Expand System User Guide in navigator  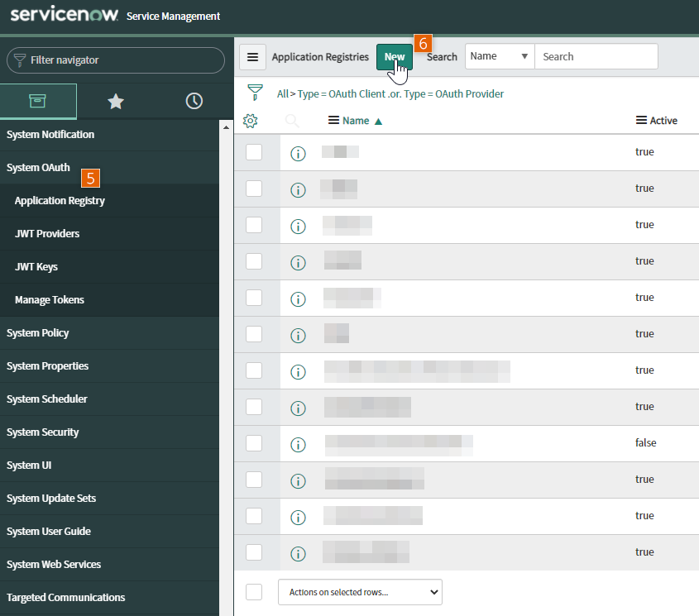[x=49, y=532]
